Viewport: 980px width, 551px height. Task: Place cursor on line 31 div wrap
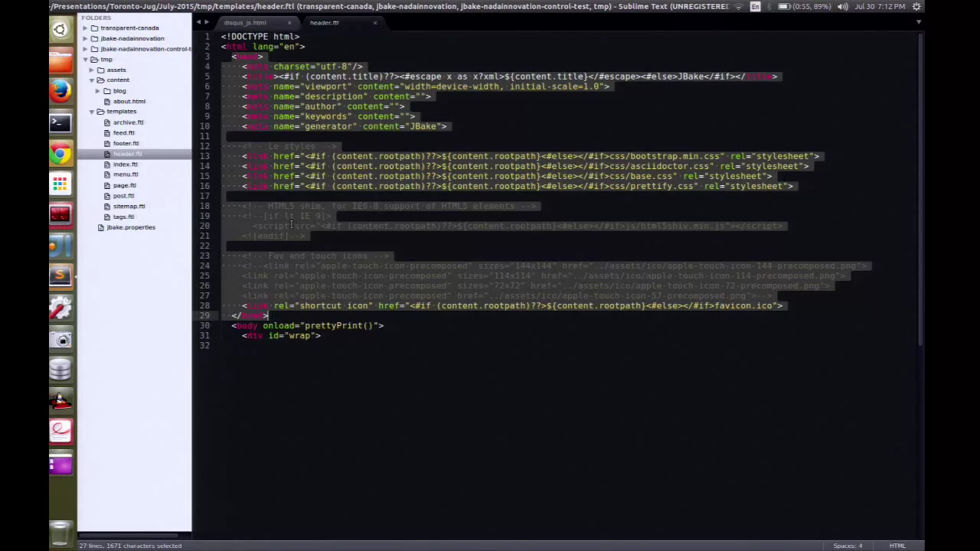point(281,335)
